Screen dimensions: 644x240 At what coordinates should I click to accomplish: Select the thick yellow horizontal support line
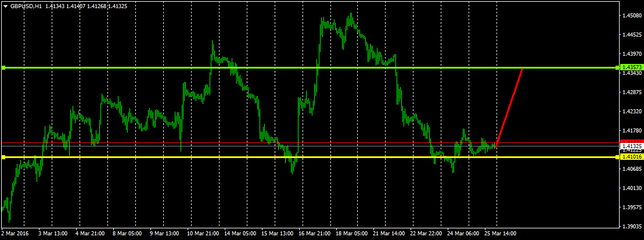coord(310,157)
